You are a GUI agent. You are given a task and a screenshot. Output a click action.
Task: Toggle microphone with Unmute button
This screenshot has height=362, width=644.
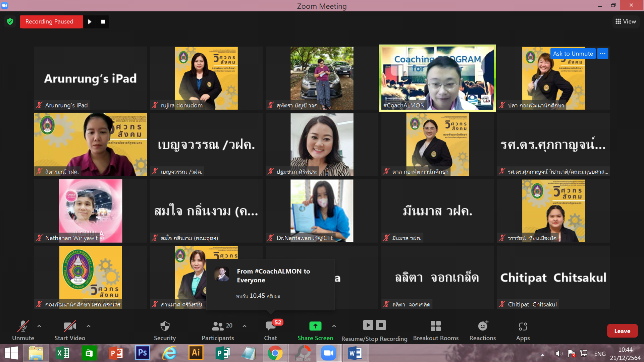[23, 330]
